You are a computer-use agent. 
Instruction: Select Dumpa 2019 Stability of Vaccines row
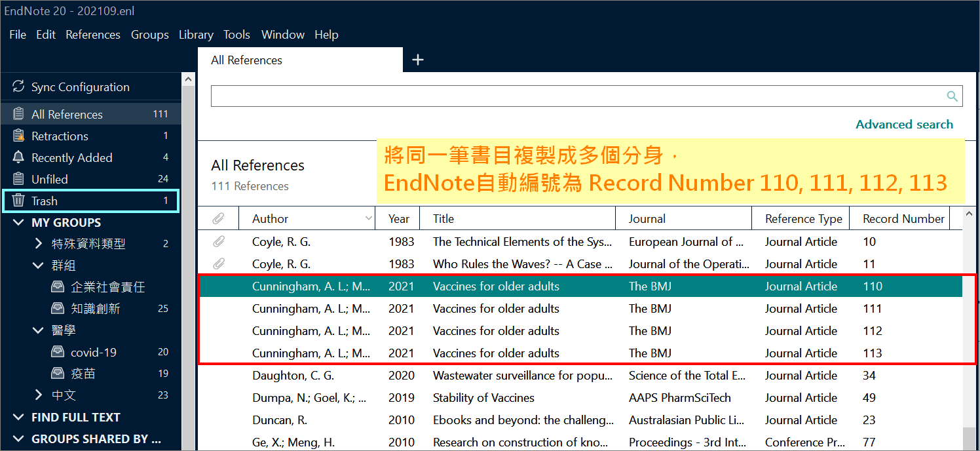coord(580,398)
